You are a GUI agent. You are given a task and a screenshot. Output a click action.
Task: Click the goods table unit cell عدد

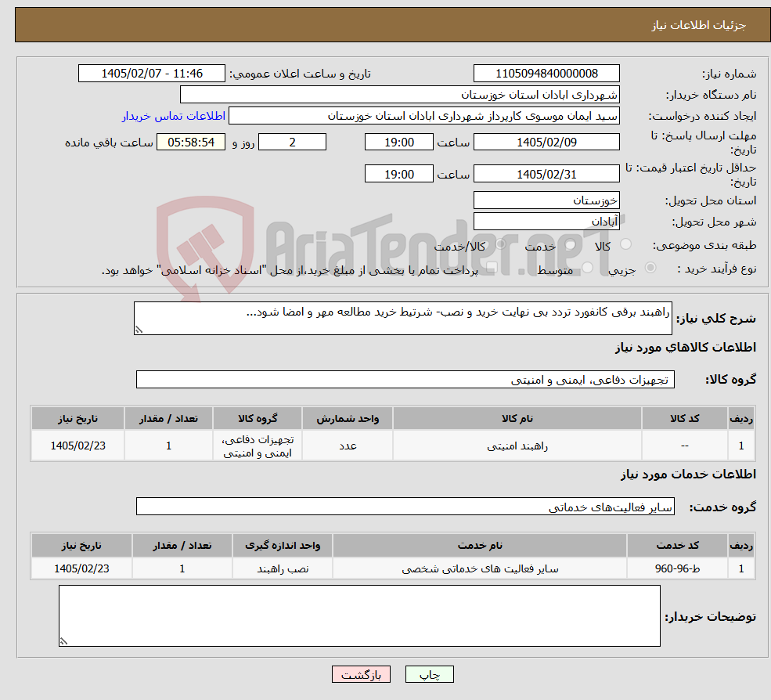[x=348, y=446]
